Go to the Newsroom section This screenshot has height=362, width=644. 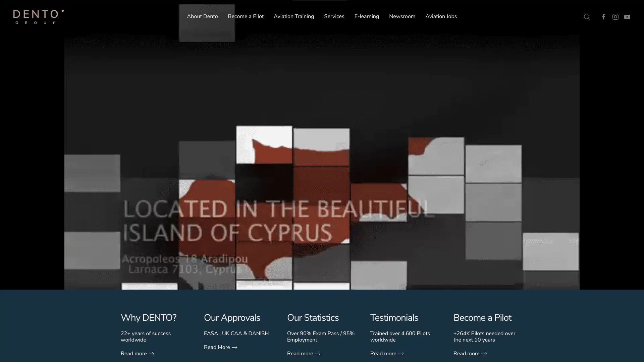pos(402,16)
